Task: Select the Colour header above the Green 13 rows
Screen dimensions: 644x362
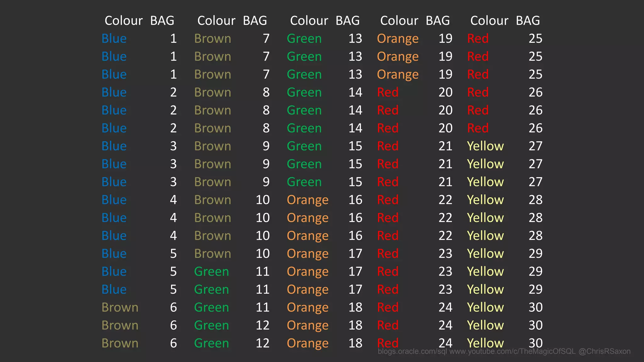Action: pyautogui.click(x=309, y=21)
